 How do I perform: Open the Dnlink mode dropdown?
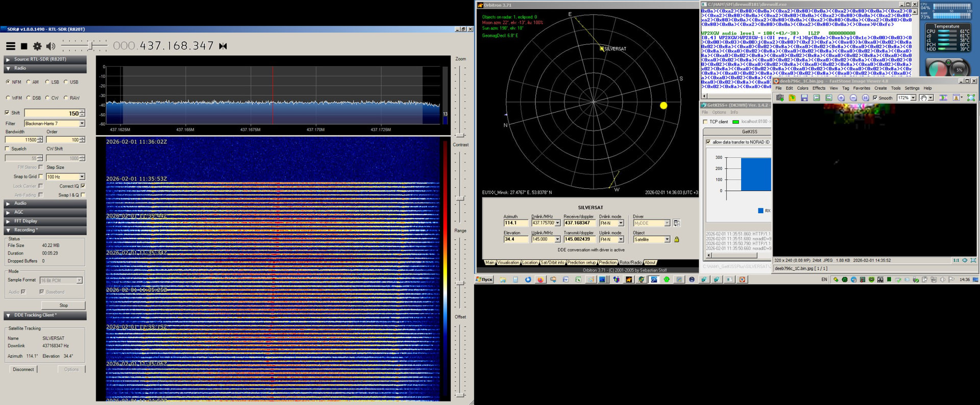click(x=621, y=223)
